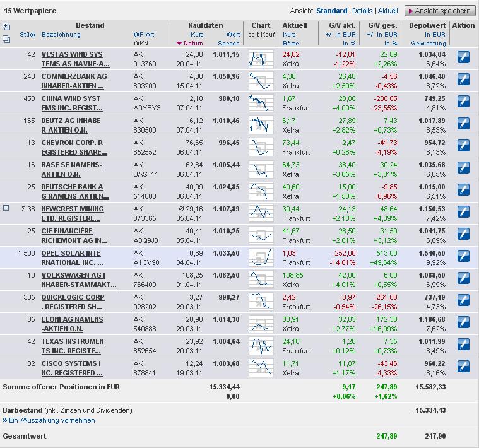
Task: Open the Quicklogic chart thumbnail
Action: coord(261,302)
